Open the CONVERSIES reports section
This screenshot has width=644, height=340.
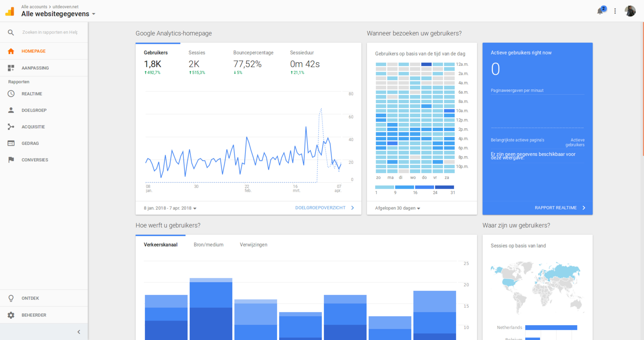click(x=44, y=160)
